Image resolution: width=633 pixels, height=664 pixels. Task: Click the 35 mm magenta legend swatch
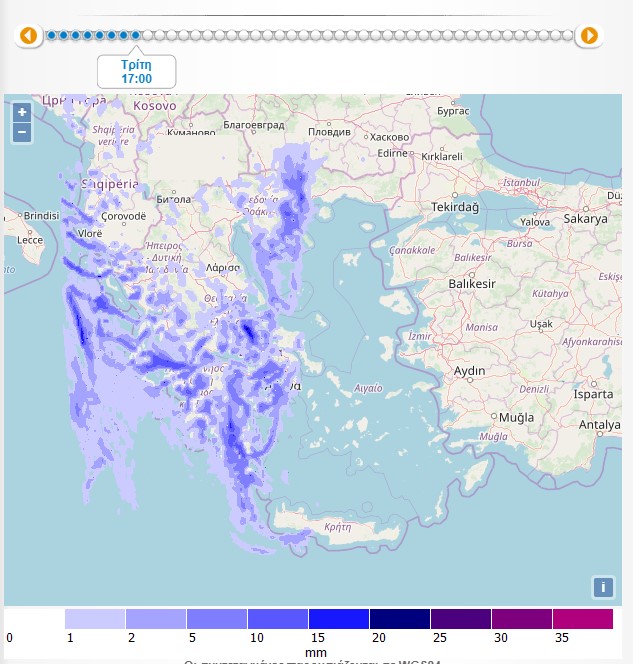(x=583, y=619)
